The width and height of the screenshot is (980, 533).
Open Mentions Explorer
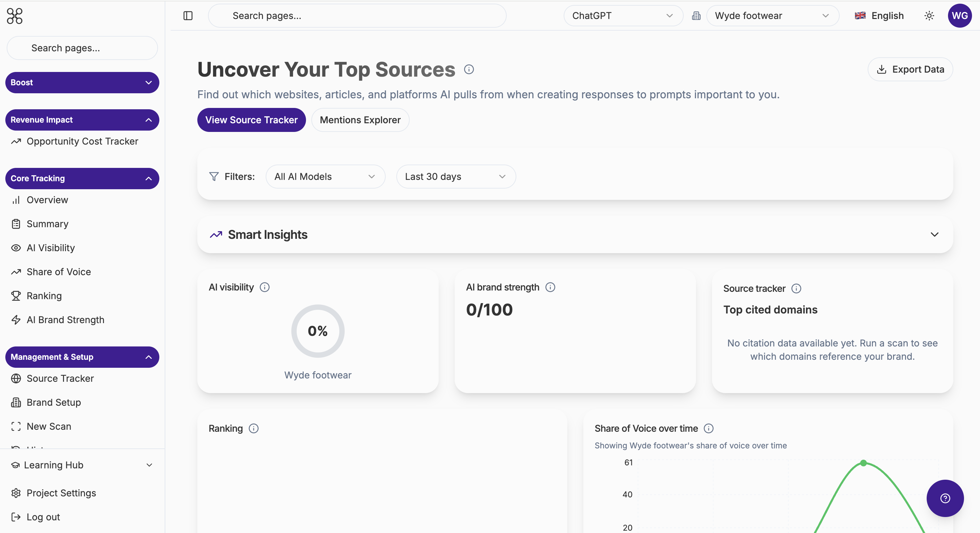360,120
